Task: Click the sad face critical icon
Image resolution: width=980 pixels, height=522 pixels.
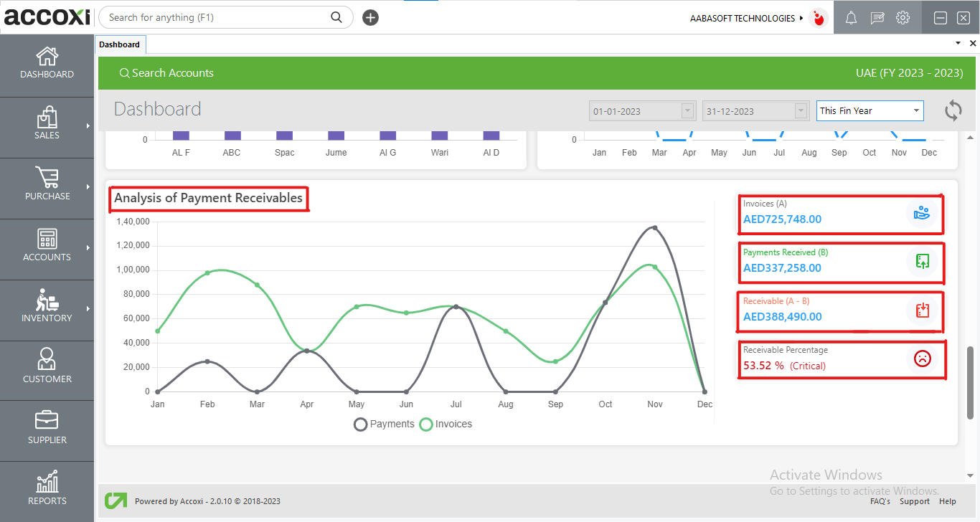Action: [x=922, y=359]
